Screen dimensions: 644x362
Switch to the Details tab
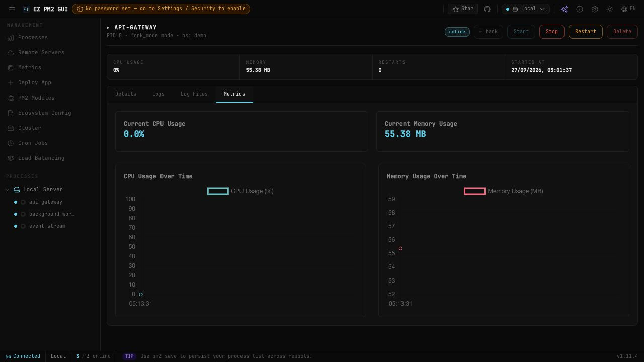pos(126,94)
